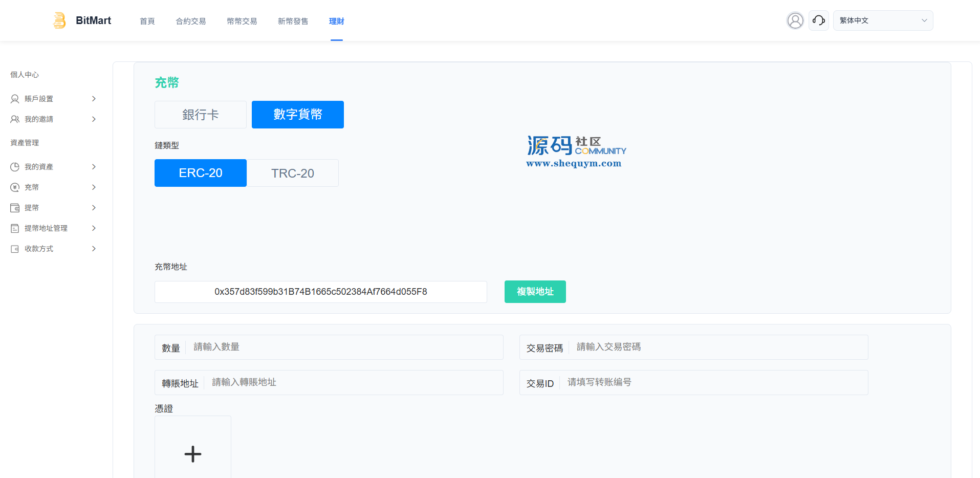Click the 我的邀請 people icon in sidebar

pos(15,119)
